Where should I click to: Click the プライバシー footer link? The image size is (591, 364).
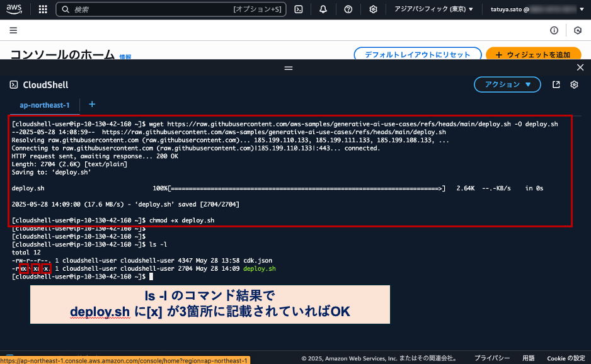point(492,358)
